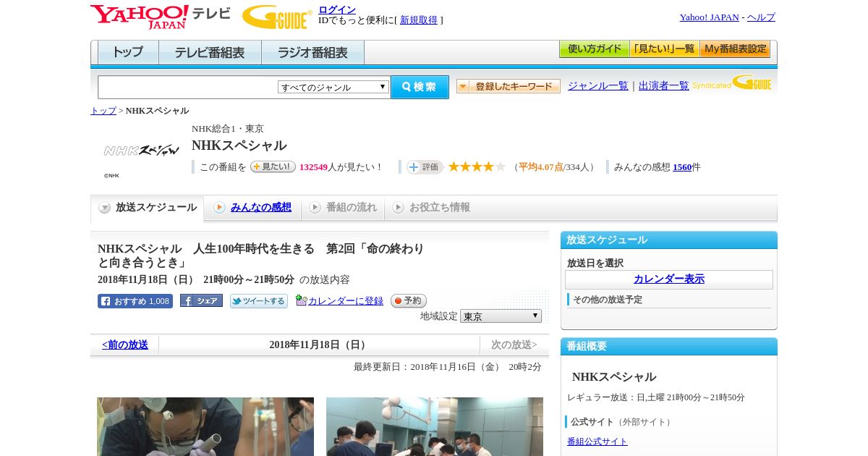Open the カレンダーに登録 link
868x456 pixels.
346,301
